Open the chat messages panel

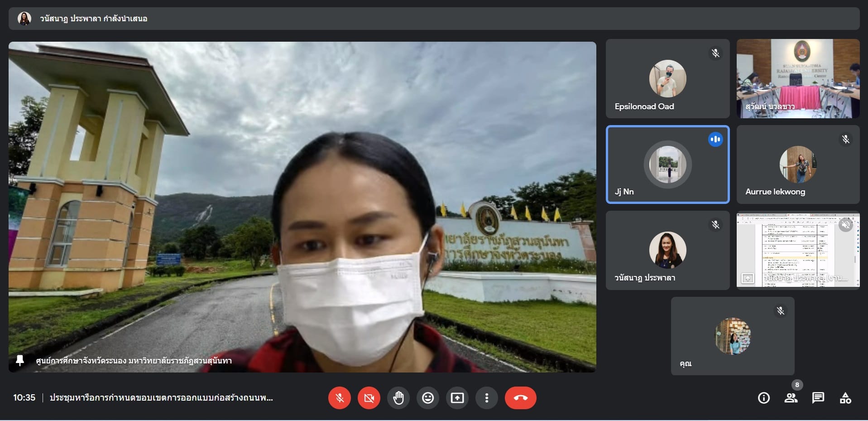pyautogui.click(x=818, y=398)
